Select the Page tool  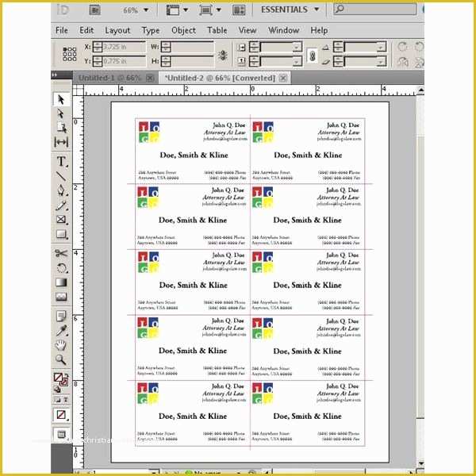click(x=62, y=128)
